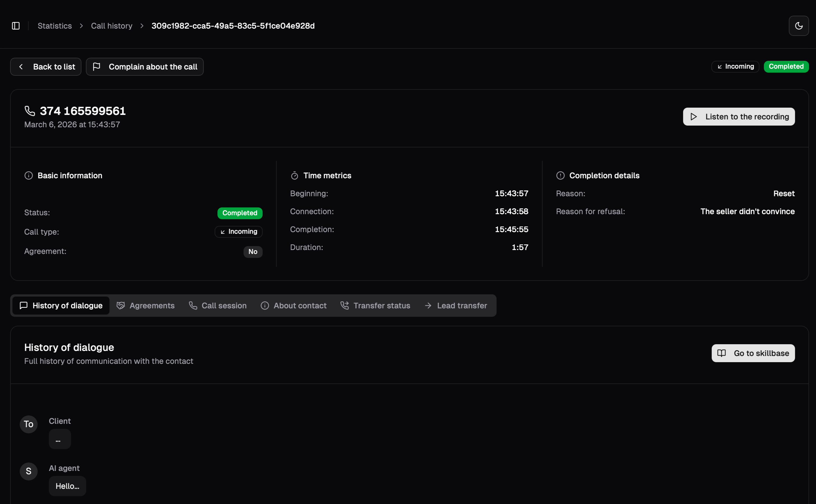Screen dimensions: 816x504
Task: Click the phone icon beside the caller number
Action: (30, 111)
